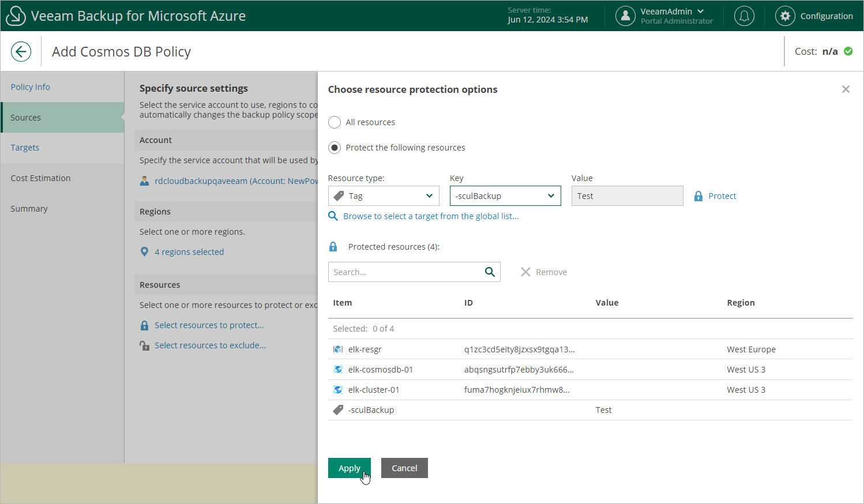Click the Remove button label
The height and width of the screenshot is (504, 864).
coord(551,272)
